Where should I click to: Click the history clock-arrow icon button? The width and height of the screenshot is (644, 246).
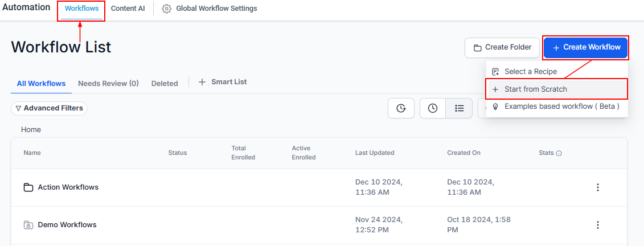tap(401, 108)
